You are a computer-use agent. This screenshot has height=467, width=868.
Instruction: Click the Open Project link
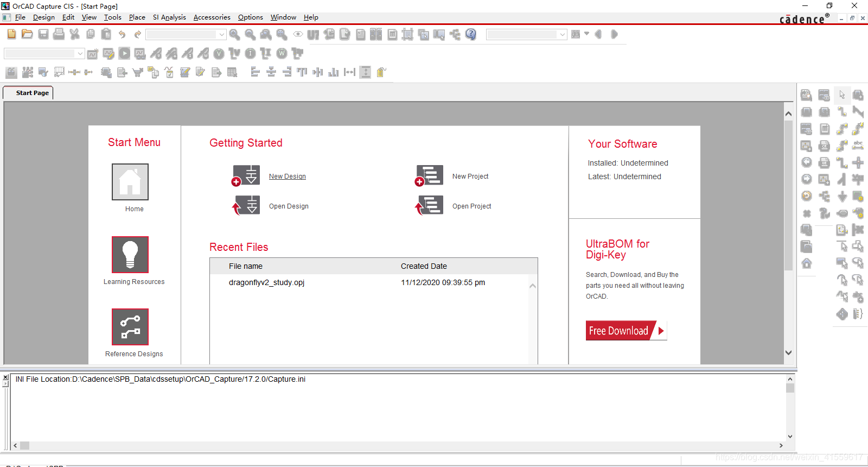point(472,206)
